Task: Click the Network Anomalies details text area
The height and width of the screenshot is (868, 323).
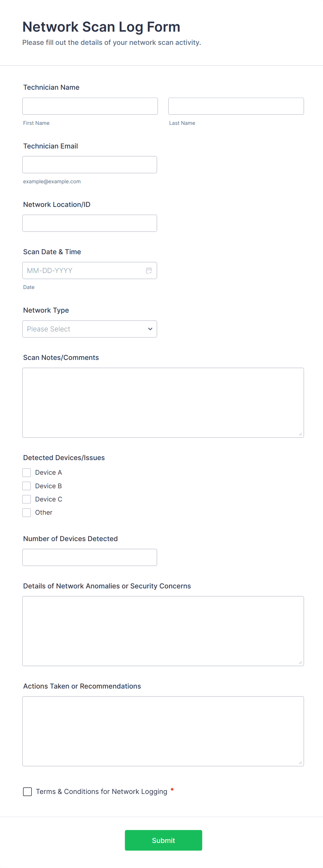Action: [163, 631]
